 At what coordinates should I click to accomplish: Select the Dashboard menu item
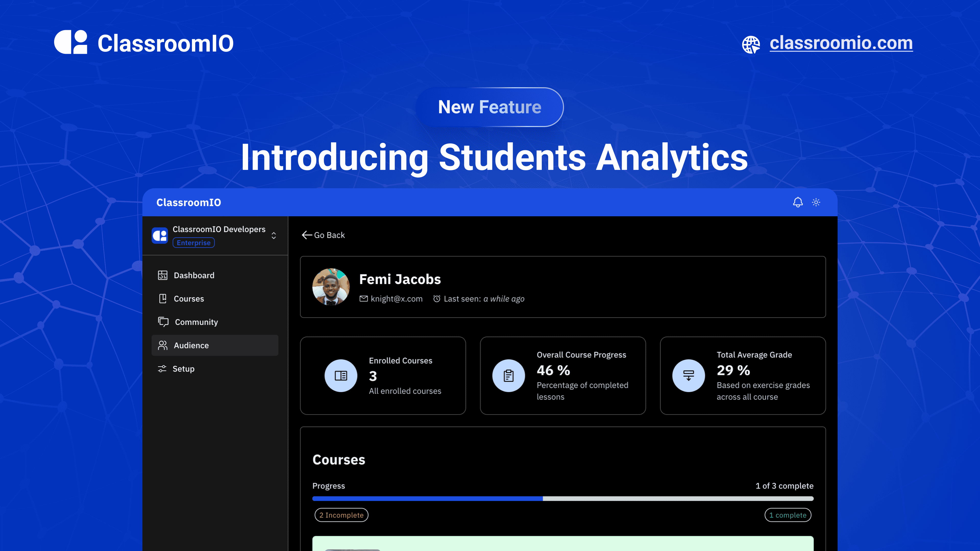[194, 274]
